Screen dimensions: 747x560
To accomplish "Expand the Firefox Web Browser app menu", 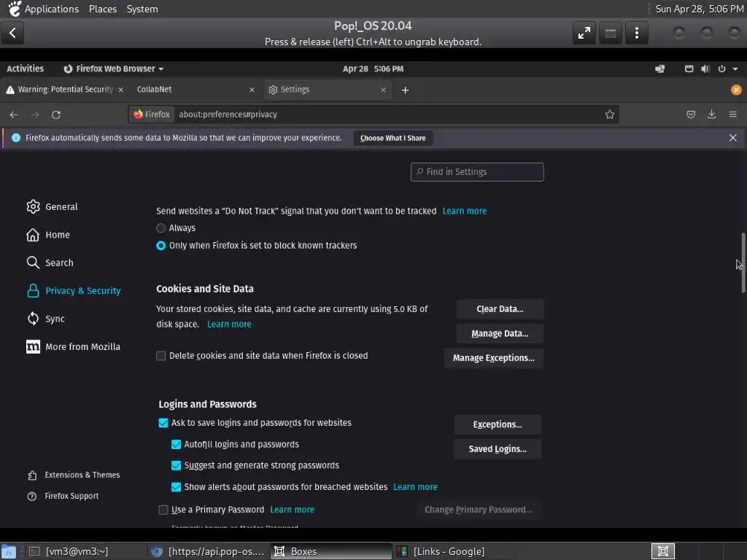I will pyautogui.click(x=114, y=69).
